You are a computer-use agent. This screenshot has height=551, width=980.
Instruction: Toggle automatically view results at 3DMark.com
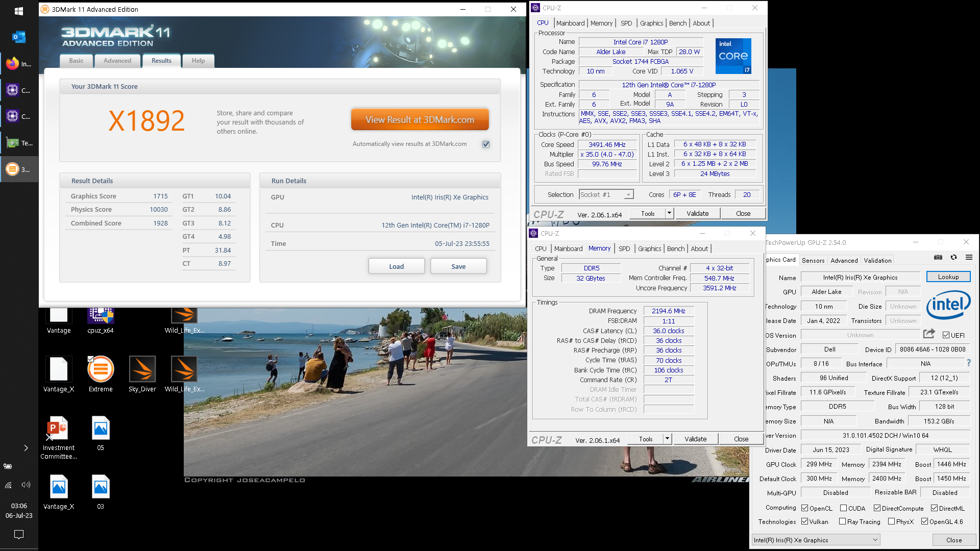tap(486, 144)
